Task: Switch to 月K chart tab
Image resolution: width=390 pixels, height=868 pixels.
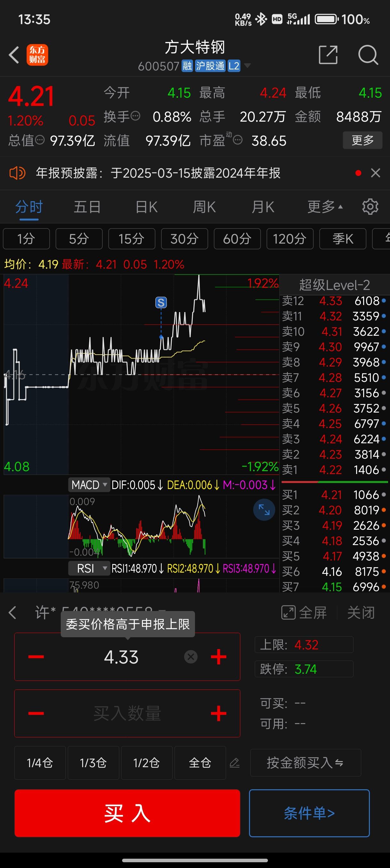Action: (263, 207)
